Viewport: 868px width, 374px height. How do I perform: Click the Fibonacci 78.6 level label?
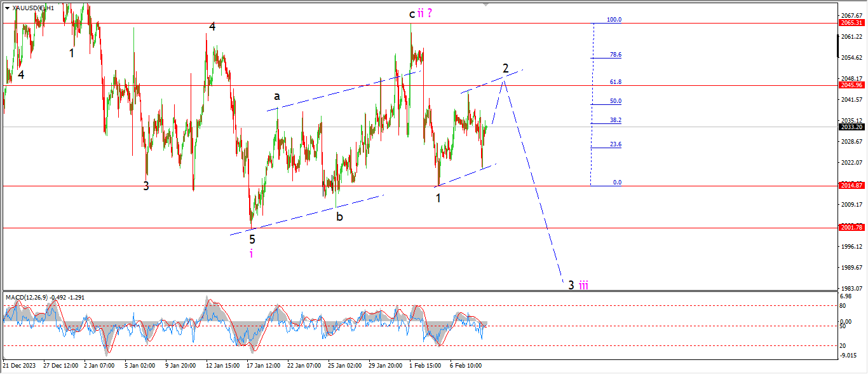(x=615, y=55)
